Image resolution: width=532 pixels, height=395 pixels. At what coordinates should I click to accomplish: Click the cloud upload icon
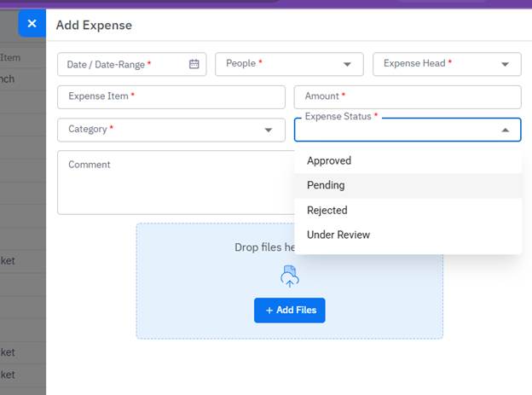coord(289,276)
